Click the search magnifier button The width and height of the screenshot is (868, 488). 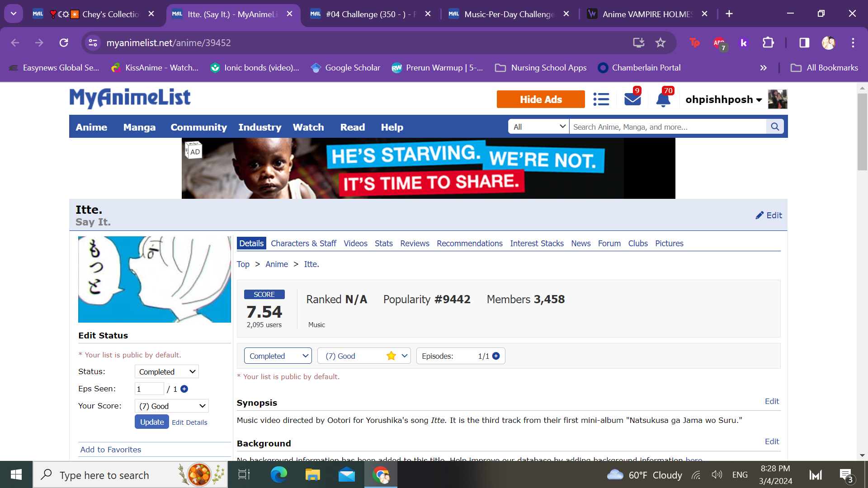775,127
